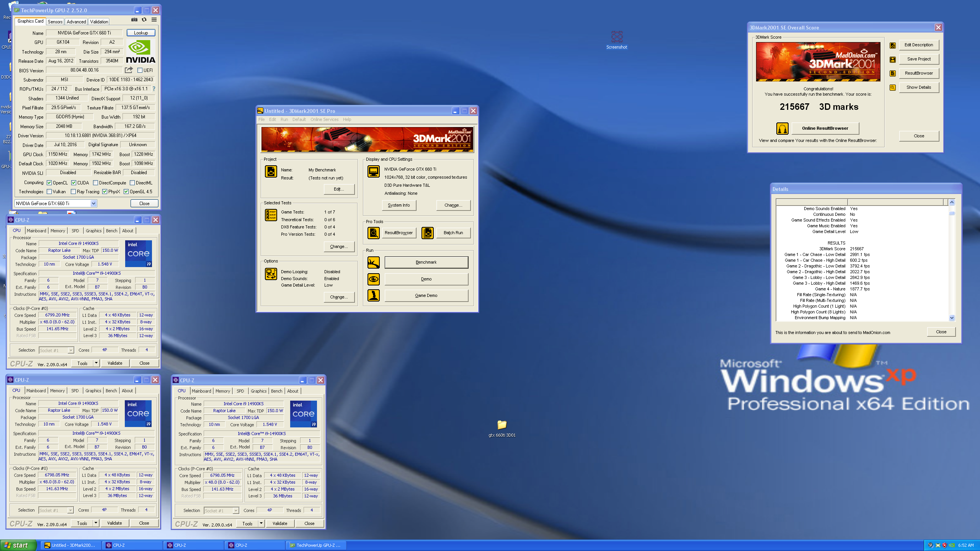Viewport: 980px width, 551px height.
Task: Click Save Project floppy icon
Action: pos(893,59)
